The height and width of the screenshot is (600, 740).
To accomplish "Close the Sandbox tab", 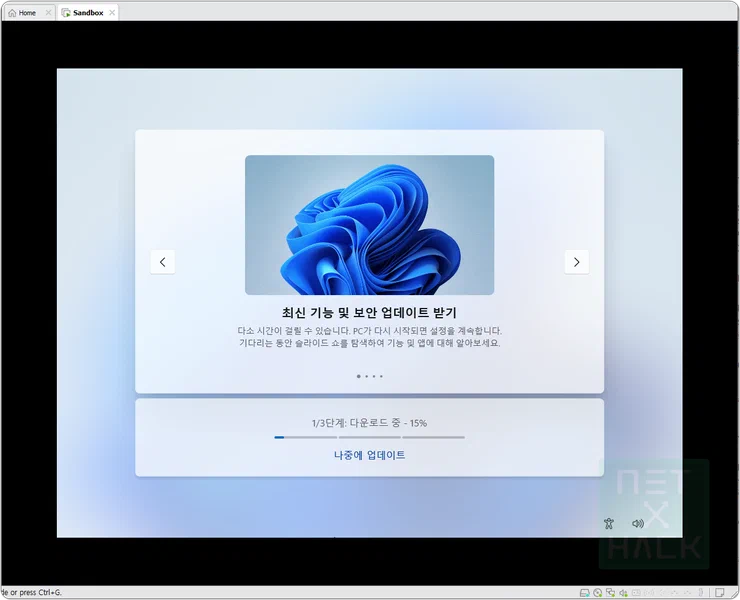I will 112,13.
